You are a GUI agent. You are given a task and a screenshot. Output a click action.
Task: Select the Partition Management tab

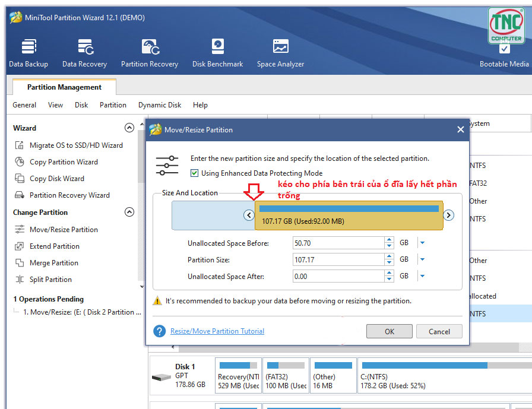tap(65, 87)
